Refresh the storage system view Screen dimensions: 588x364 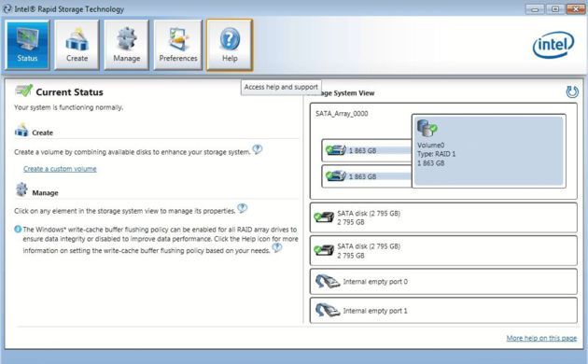(572, 91)
